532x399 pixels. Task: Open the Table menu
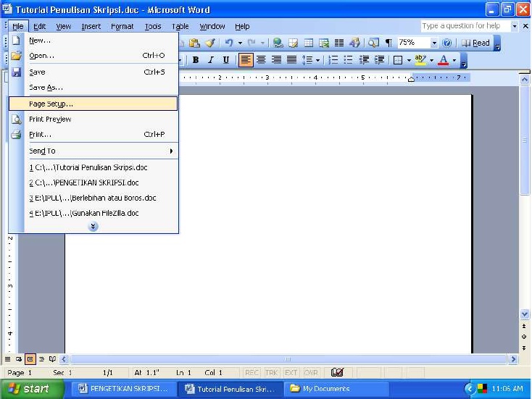(180, 27)
